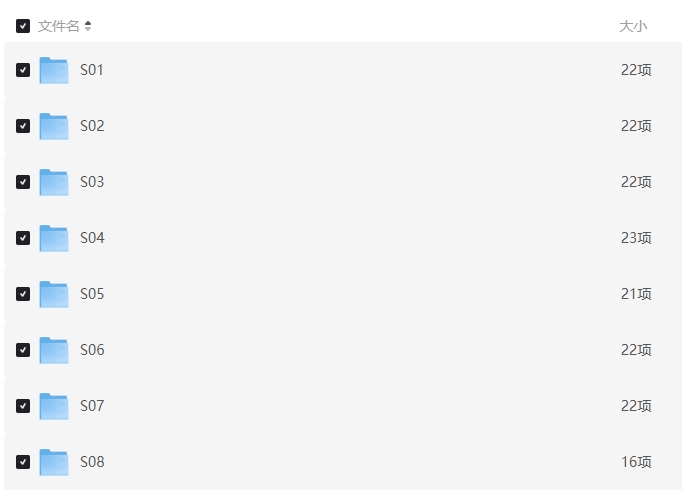Click the 21项 size of S05
The image size is (682, 493).
point(636,294)
